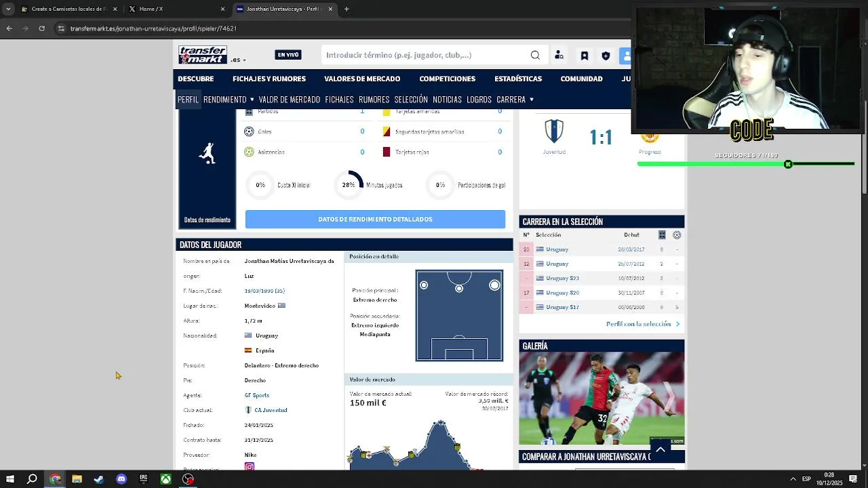Open the gallery match photo
The height and width of the screenshot is (488, 868).
pos(601,398)
